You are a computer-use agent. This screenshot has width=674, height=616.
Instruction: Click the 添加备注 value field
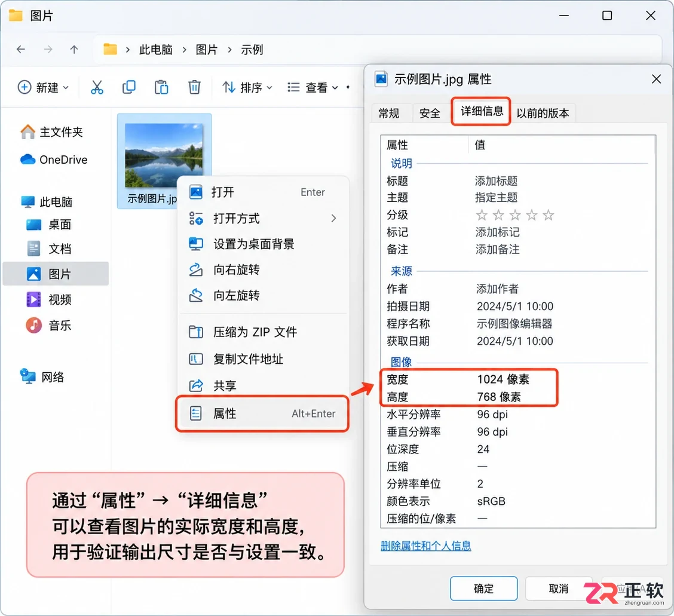[497, 250]
